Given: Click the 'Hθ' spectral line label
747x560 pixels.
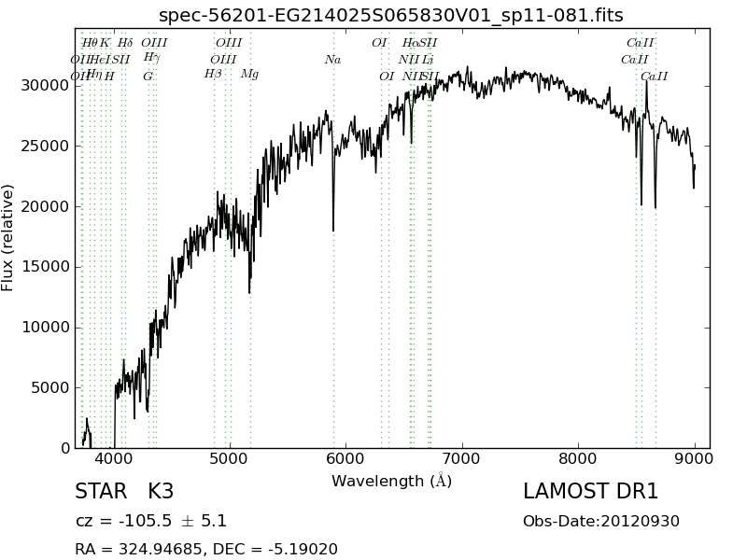Looking at the screenshot, I should [90, 43].
